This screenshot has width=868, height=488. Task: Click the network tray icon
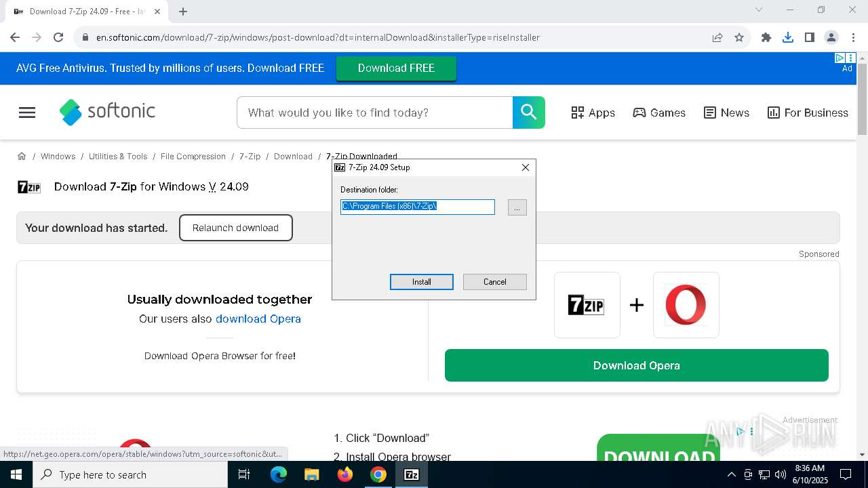tap(764, 474)
